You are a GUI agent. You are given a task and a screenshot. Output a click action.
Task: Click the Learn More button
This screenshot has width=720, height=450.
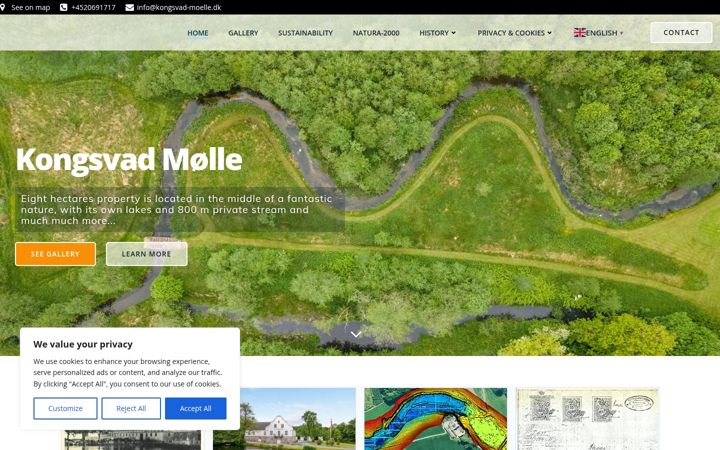146,254
